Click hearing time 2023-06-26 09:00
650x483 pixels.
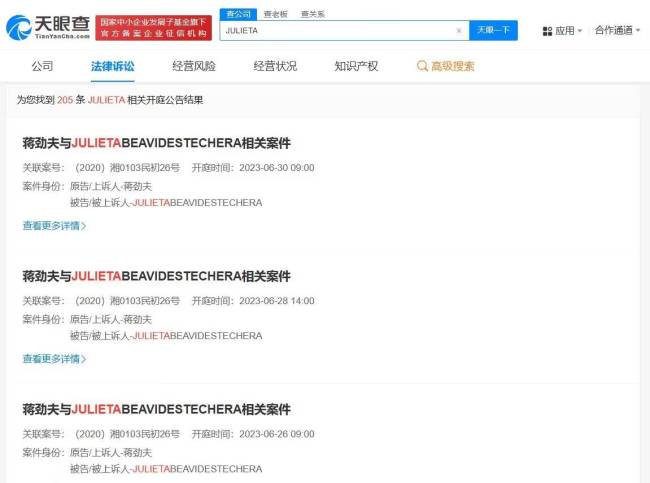click(276, 434)
